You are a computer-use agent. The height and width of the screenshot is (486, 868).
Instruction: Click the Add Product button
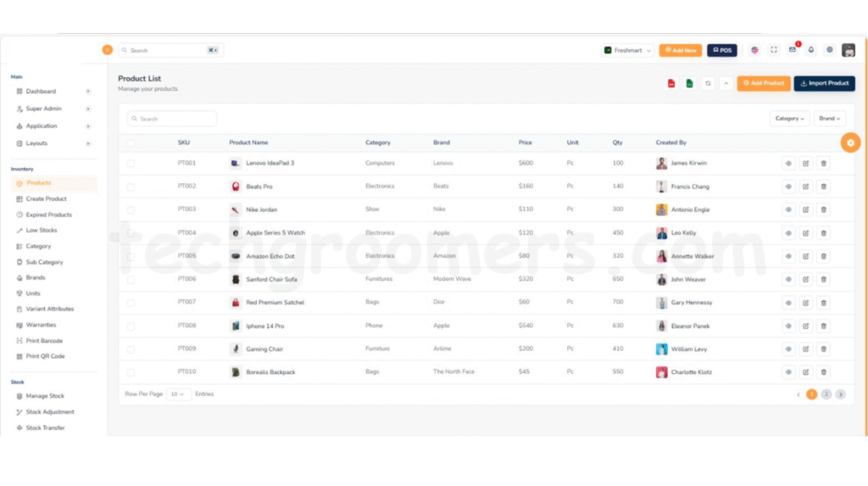tap(764, 84)
